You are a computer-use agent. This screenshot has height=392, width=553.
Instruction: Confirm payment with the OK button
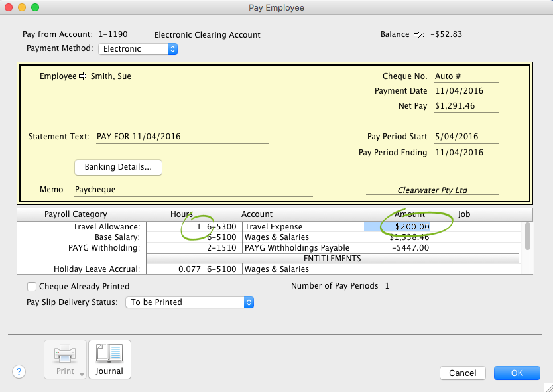(517, 373)
